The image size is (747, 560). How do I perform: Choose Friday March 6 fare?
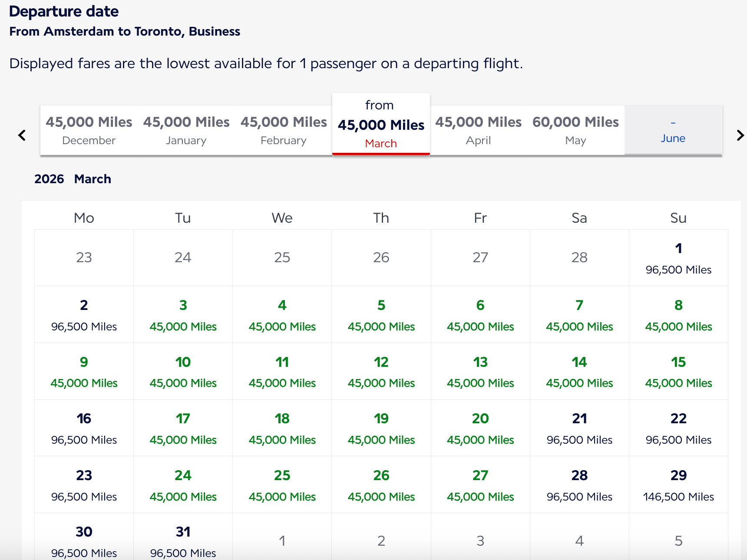click(x=480, y=315)
